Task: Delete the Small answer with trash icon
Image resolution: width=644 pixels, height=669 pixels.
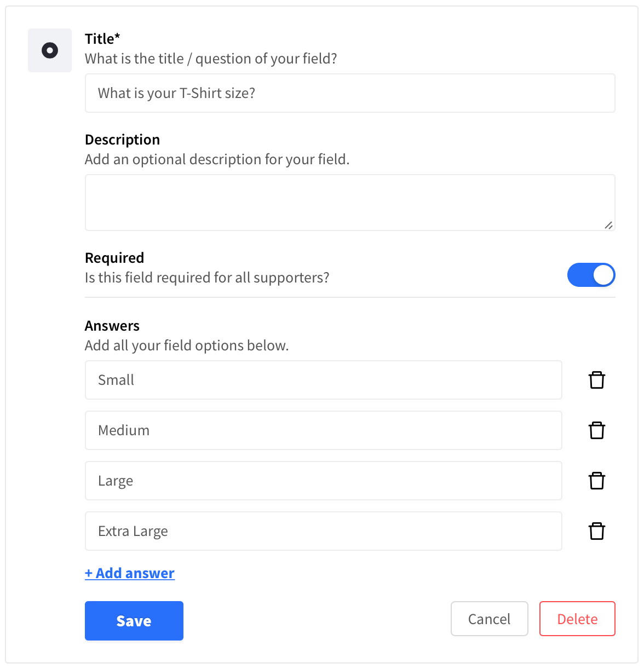Action: tap(596, 380)
